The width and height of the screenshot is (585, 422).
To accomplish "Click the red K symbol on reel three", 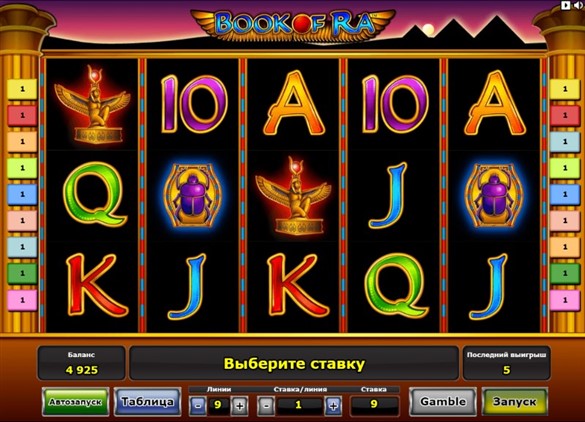I will pos(297,285).
